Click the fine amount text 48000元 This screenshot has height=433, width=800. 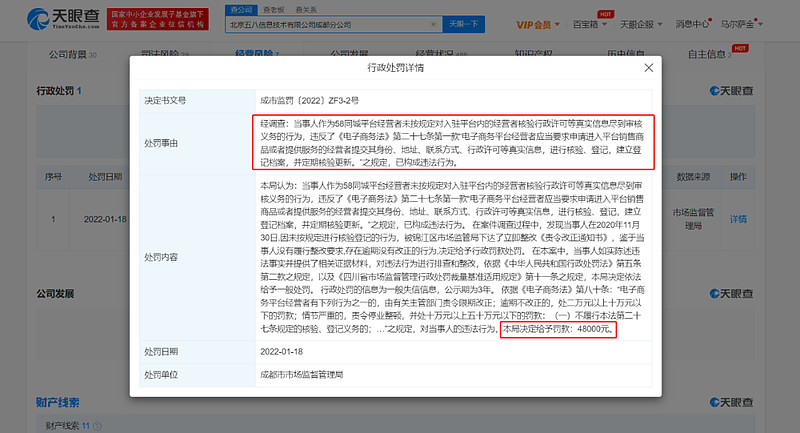tap(595, 329)
